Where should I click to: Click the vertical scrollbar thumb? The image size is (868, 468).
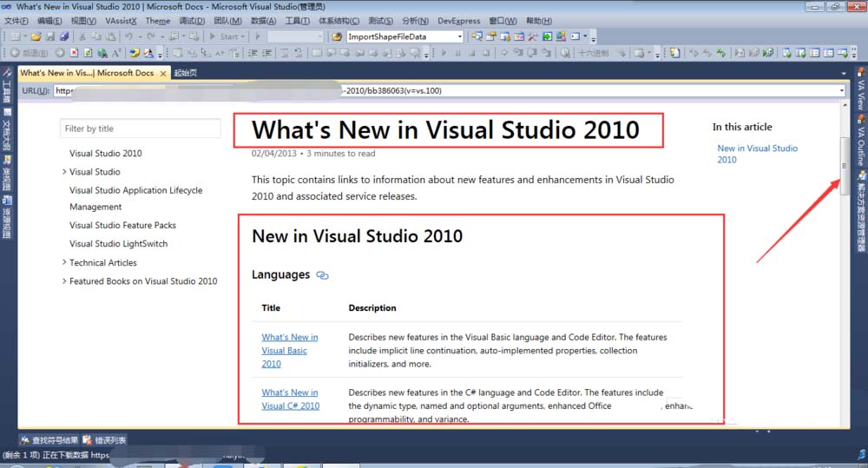tap(845, 166)
